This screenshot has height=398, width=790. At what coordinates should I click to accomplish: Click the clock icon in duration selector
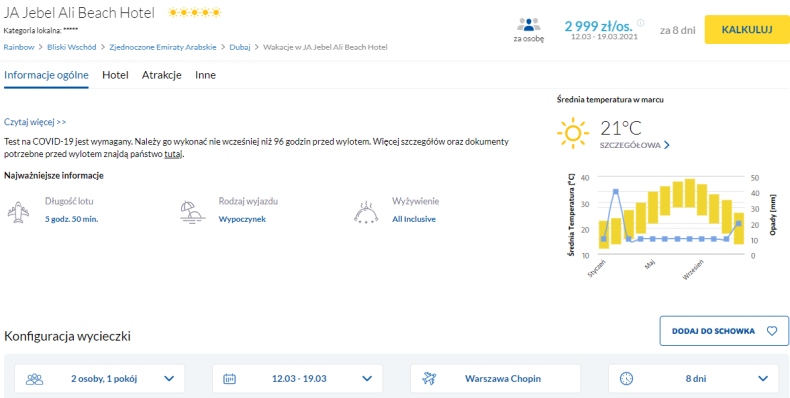coord(626,378)
